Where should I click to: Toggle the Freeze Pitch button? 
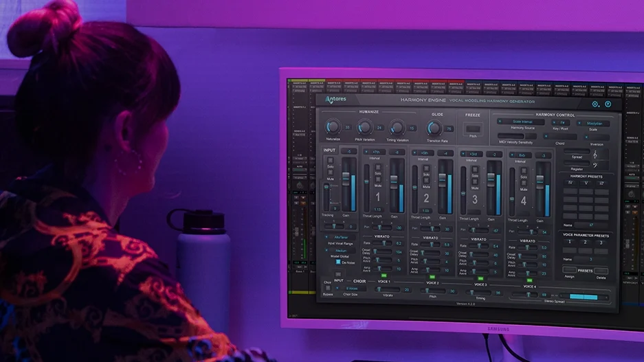473,128
